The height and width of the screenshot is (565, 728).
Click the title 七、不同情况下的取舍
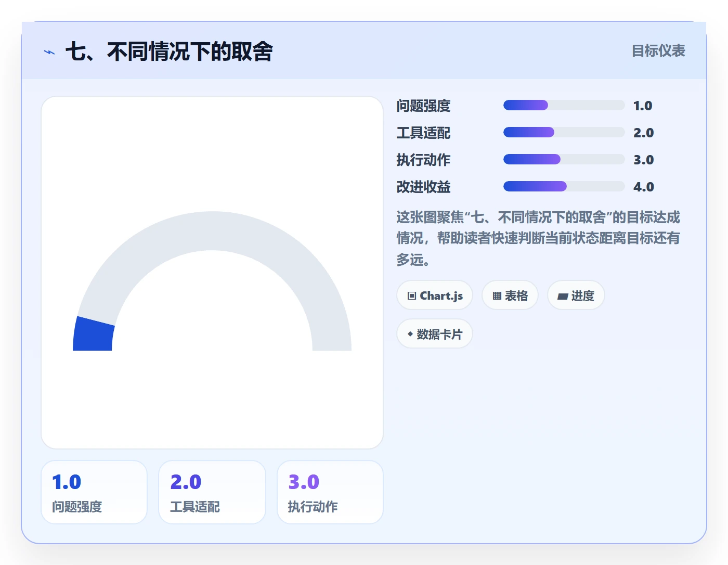click(x=169, y=52)
